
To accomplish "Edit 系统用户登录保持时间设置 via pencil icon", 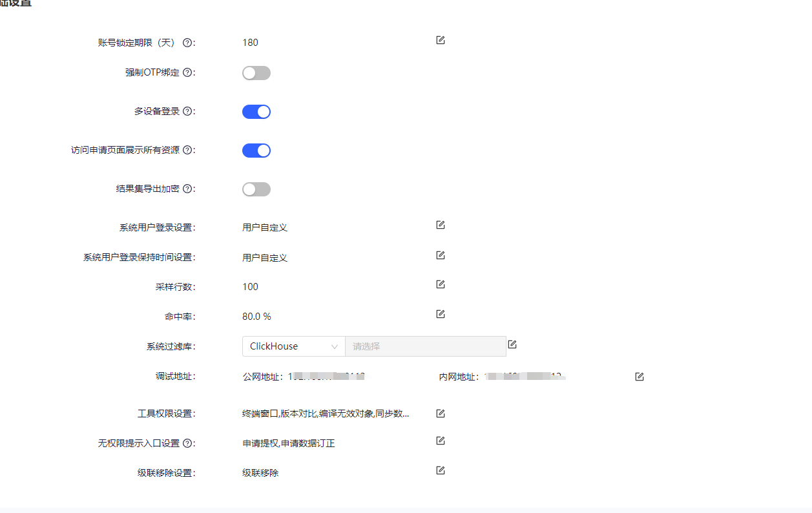I will point(441,255).
